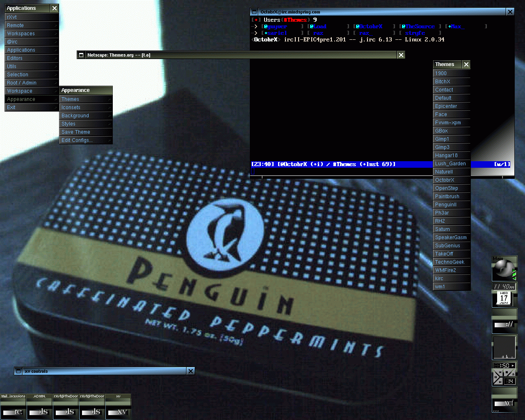Open window menu icon of IRC window
The height and width of the screenshot is (420, 525).
[x=254, y=12]
